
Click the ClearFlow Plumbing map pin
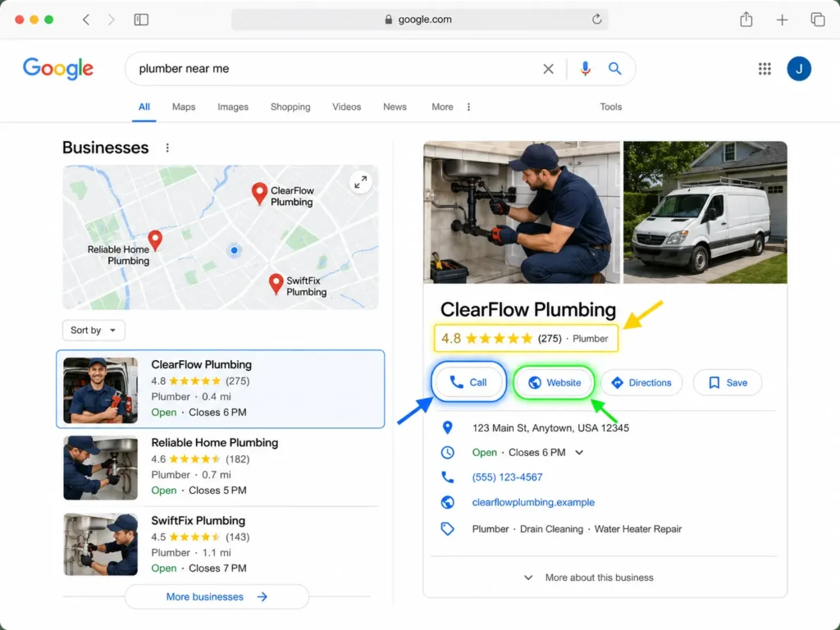[259, 194]
